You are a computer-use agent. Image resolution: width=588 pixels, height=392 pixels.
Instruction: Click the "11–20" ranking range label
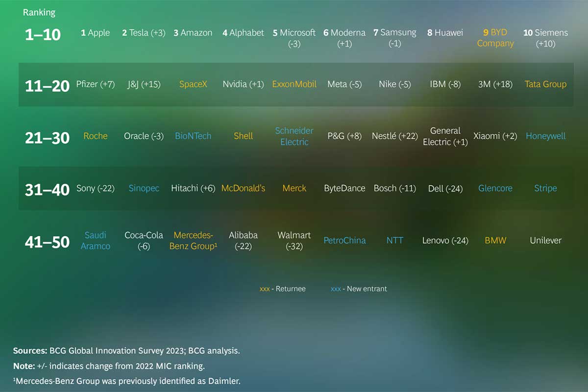click(47, 86)
